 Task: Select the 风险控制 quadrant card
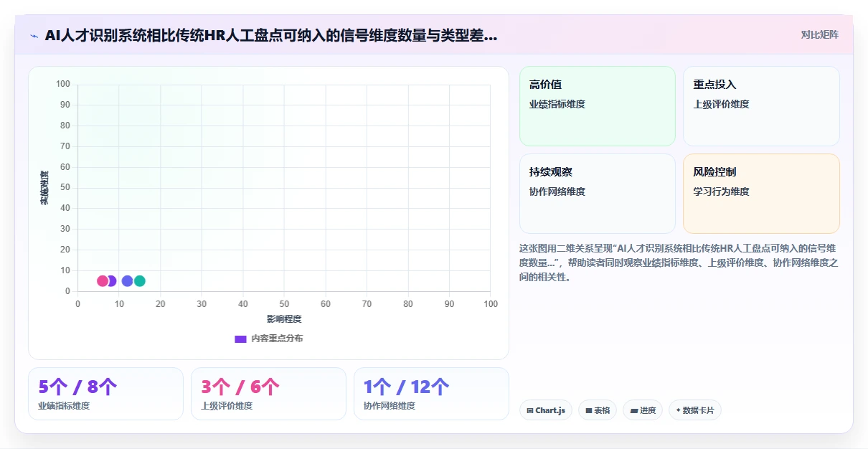coord(761,194)
